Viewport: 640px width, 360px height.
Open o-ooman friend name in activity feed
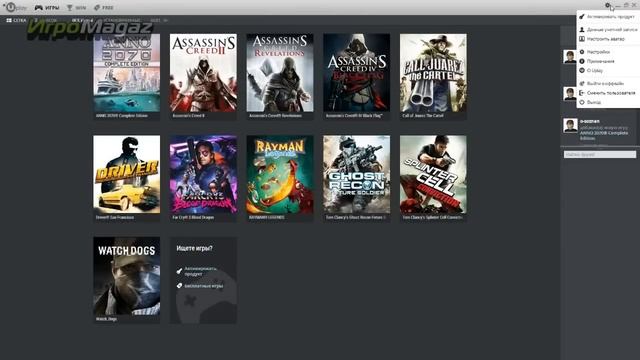[590, 121]
